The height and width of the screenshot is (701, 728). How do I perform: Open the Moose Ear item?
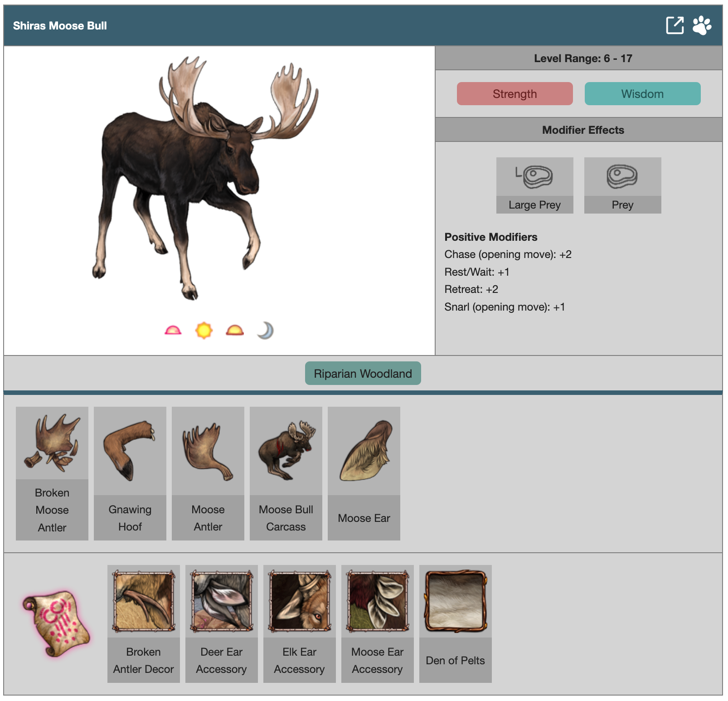[364, 473]
